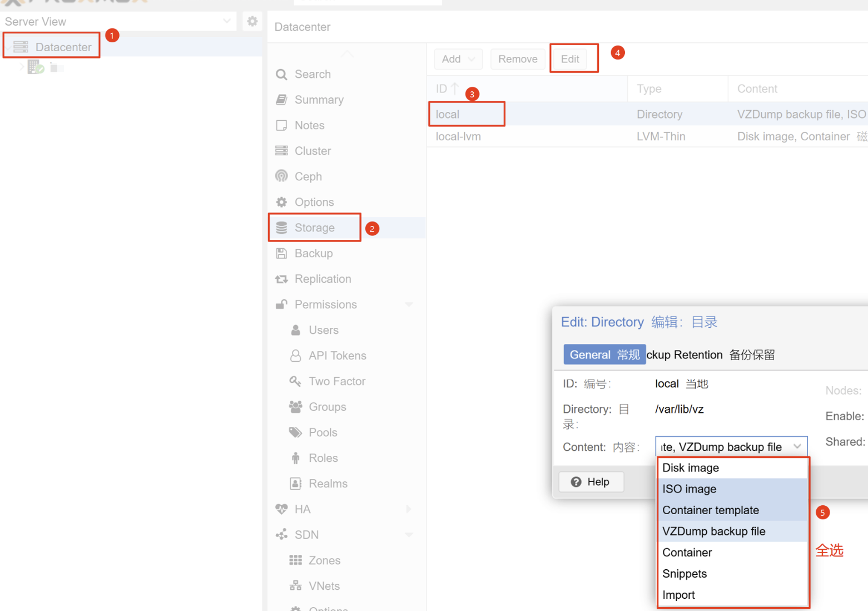Open the Server View dropdown

(227, 21)
